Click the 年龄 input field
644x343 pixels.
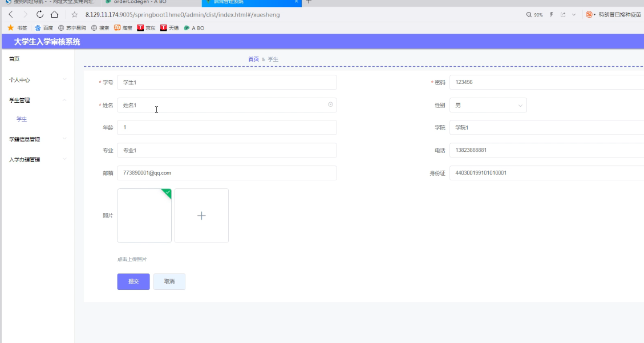pos(226,127)
